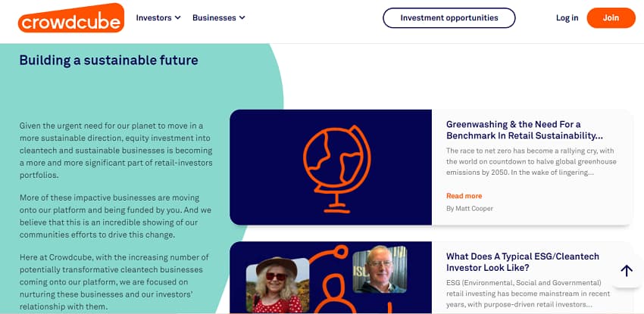This screenshot has height=314, width=644.
Task: Click the man with glasses photo
Action: point(379,271)
